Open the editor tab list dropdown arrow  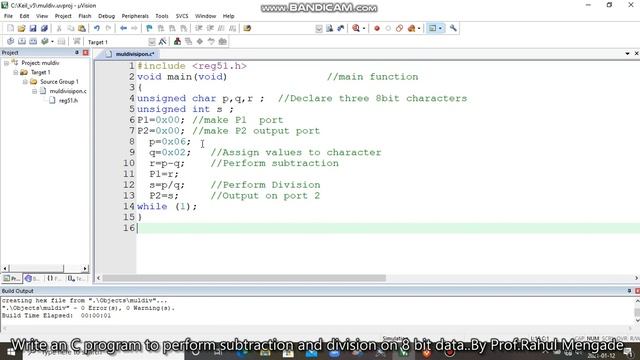[627, 53]
